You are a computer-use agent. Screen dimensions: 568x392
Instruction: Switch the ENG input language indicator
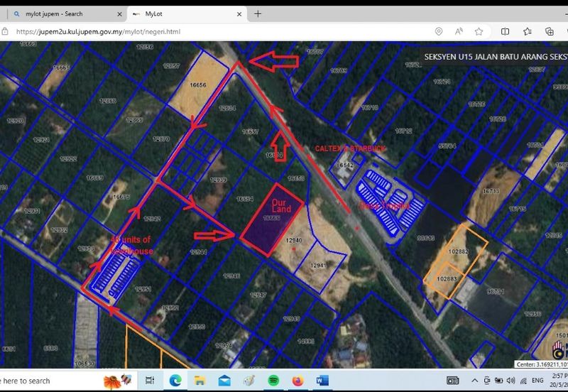coord(537,381)
